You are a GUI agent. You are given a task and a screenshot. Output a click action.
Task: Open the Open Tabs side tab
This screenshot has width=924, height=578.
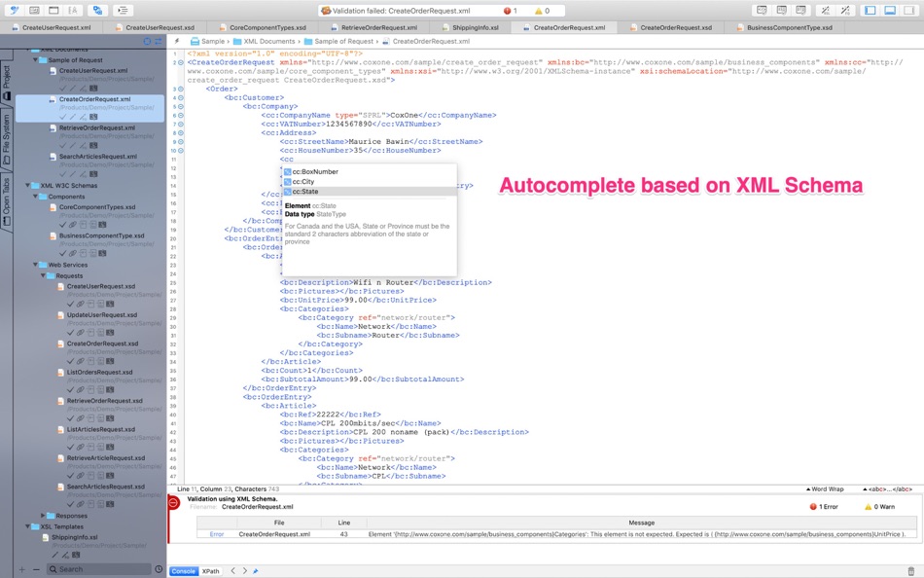pyautogui.click(x=7, y=202)
